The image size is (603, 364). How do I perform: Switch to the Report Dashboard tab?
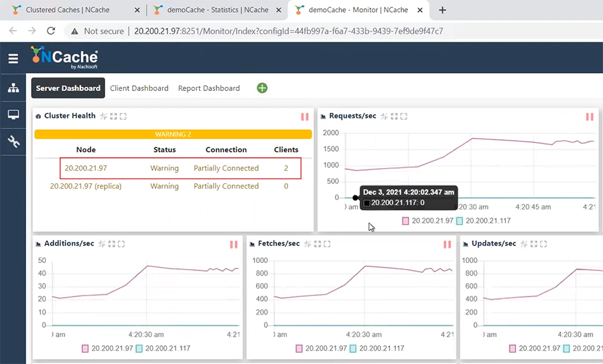209,88
